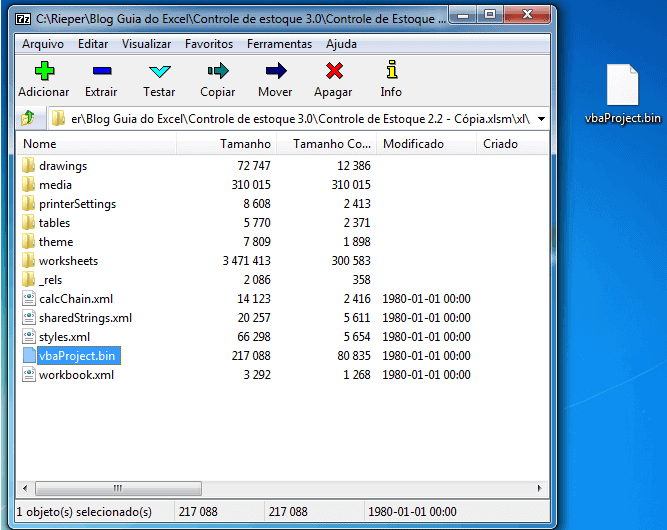667x530 pixels.
Task: Click the Extrair blue minus icon
Action: 101,71
